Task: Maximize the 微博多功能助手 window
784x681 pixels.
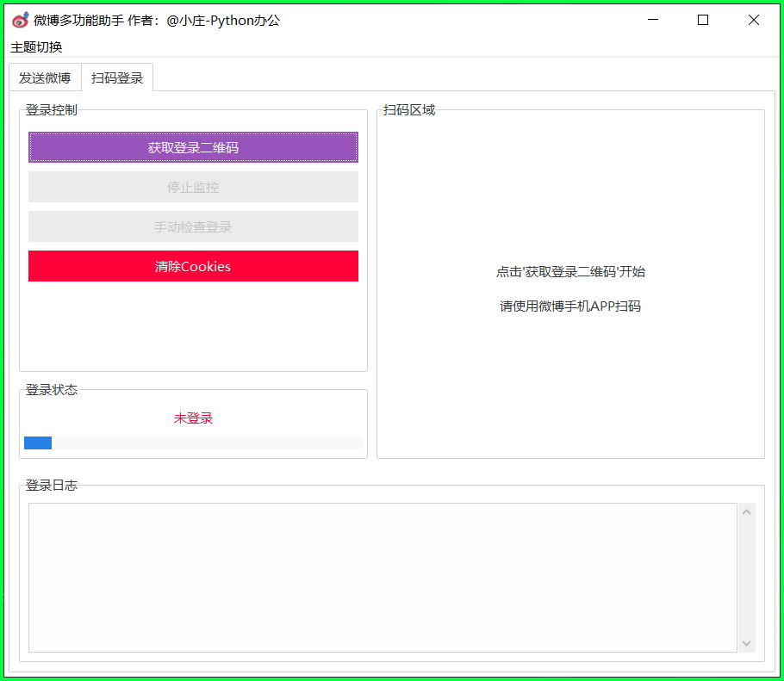Action: pos(703,21)
